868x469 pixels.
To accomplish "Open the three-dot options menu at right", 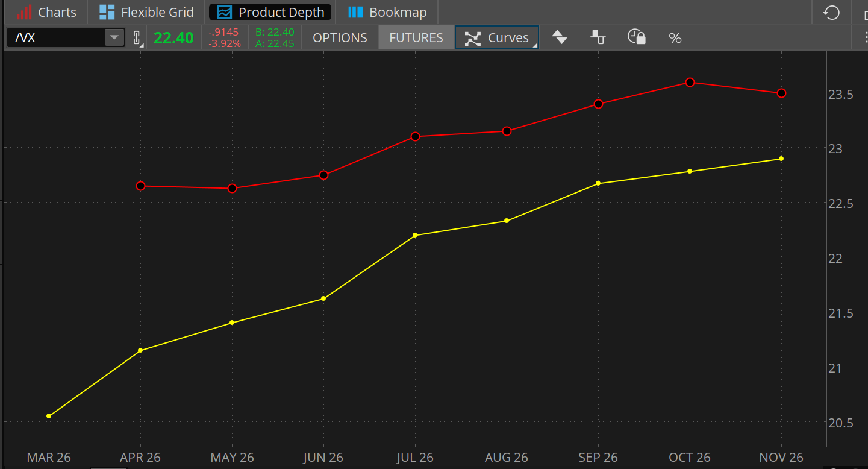I will click(x=864, y=38).
